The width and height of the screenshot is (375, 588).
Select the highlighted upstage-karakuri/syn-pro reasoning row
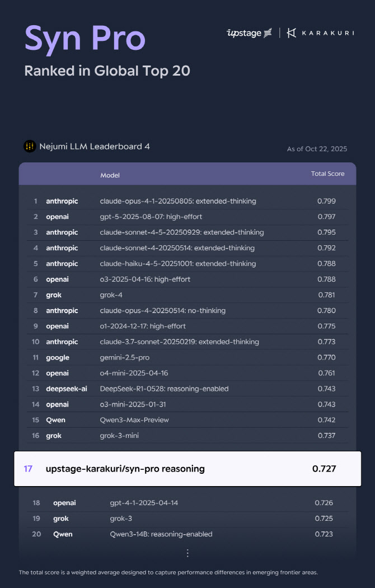(x=187, y=469)
